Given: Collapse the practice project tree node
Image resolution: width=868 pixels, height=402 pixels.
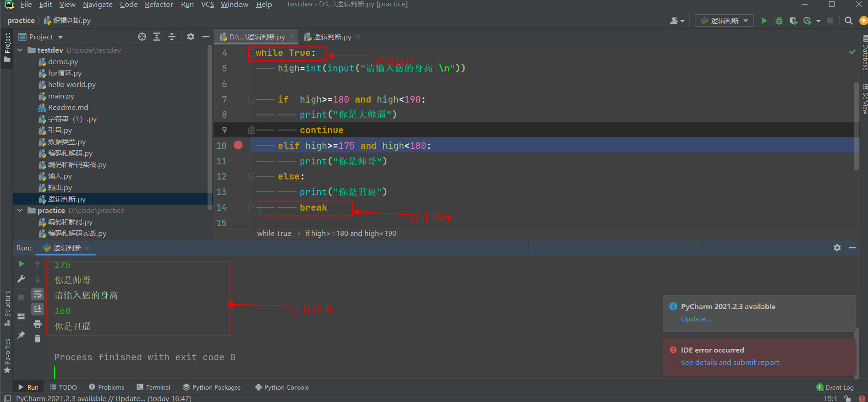Looking at the screenshot, I should pyautogui.click(x=20, y=210).
